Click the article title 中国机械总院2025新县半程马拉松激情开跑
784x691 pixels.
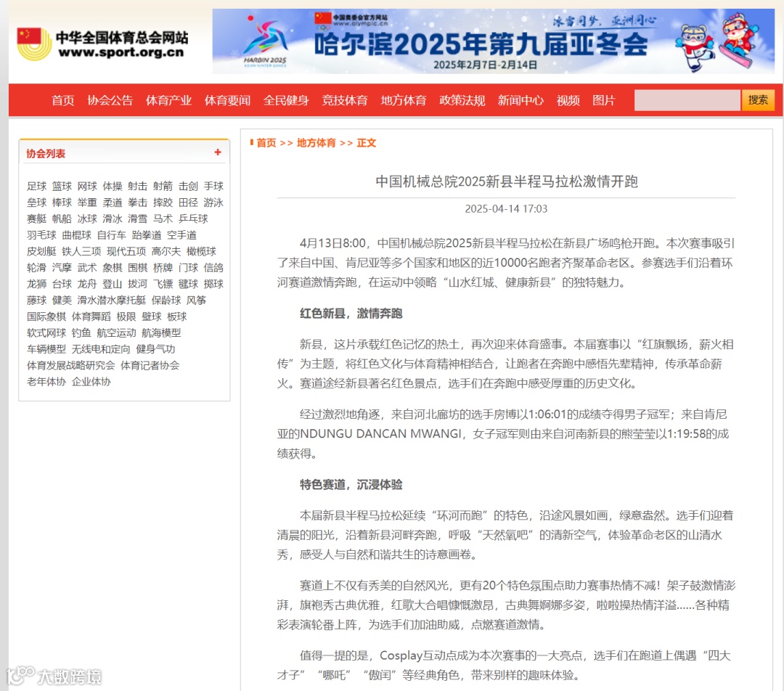(507, 181)
